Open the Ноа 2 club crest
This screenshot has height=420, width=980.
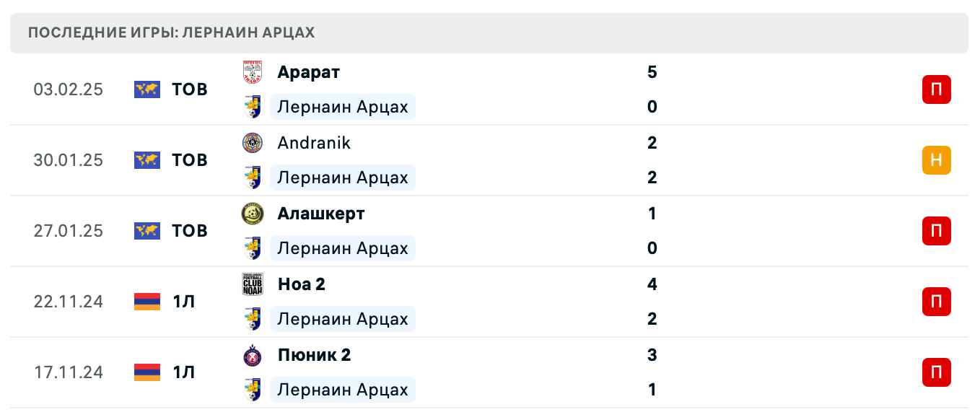tap(253, 284)
